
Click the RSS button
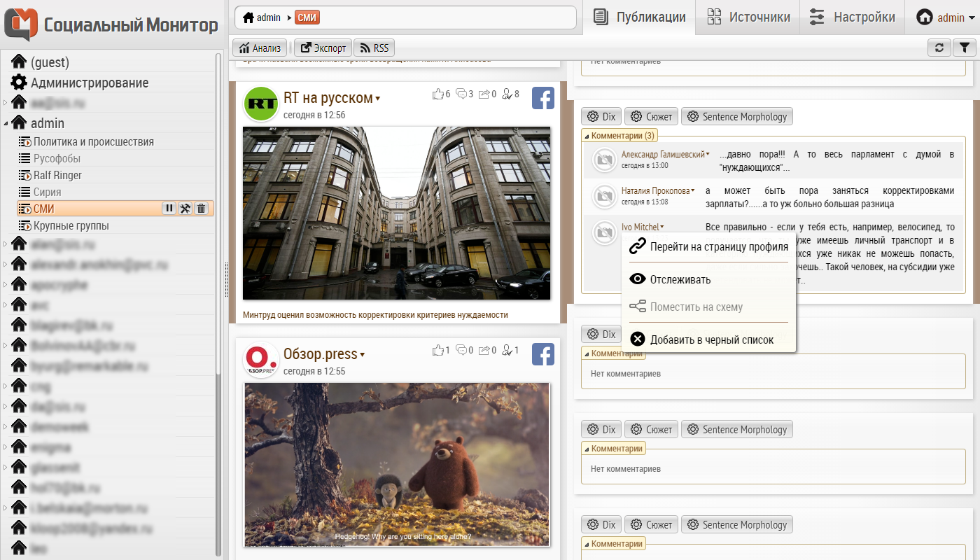(x=374, y=48)
